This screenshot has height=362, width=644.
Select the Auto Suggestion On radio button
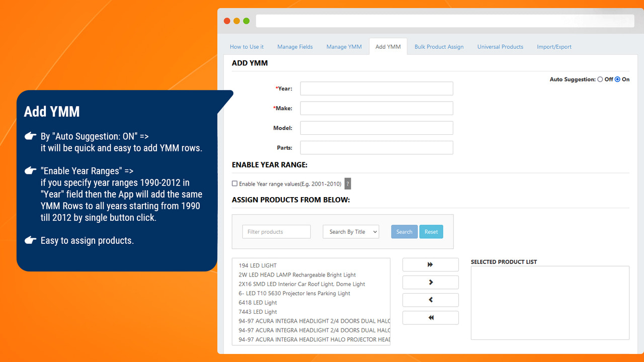tap(618, 79)
